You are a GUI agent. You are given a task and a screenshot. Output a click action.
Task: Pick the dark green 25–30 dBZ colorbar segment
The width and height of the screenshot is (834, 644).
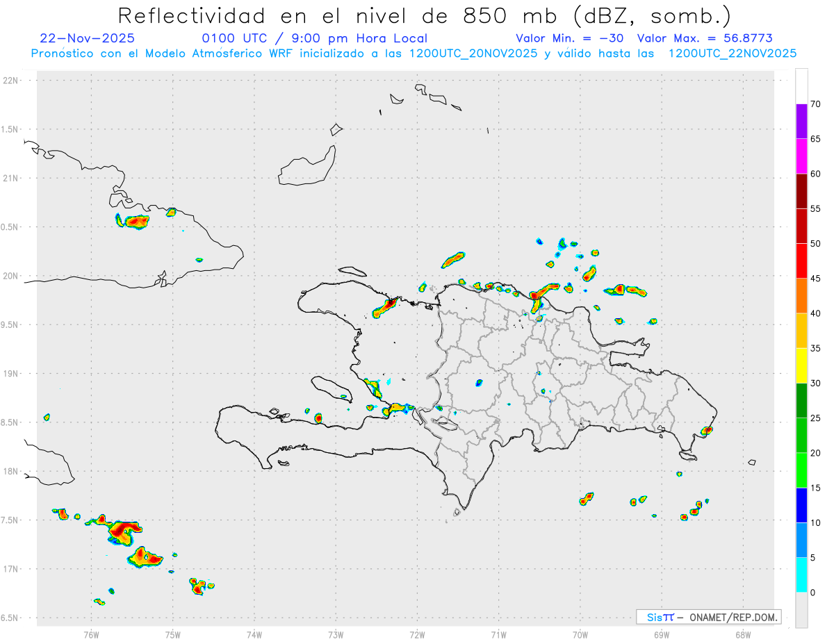801,401
